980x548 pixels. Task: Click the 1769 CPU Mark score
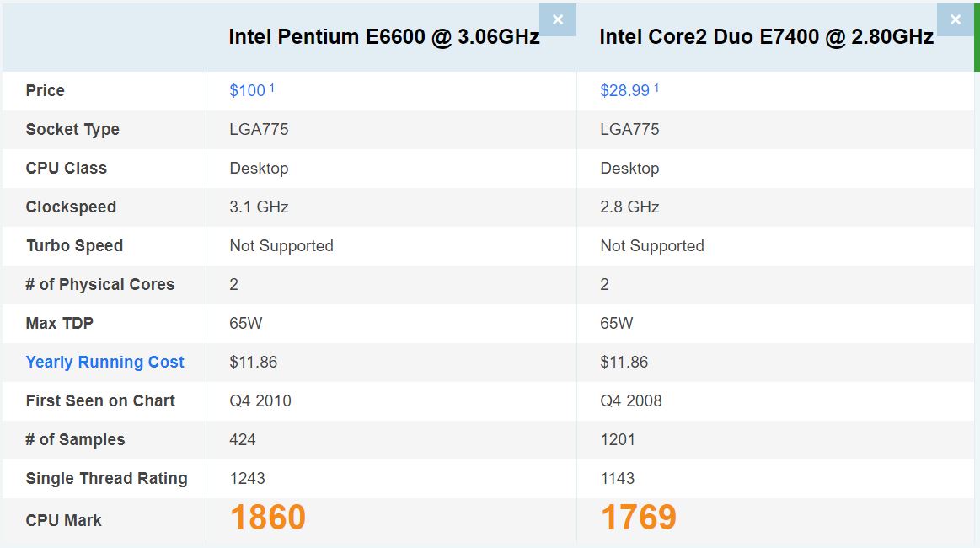[x=638, y=518]
